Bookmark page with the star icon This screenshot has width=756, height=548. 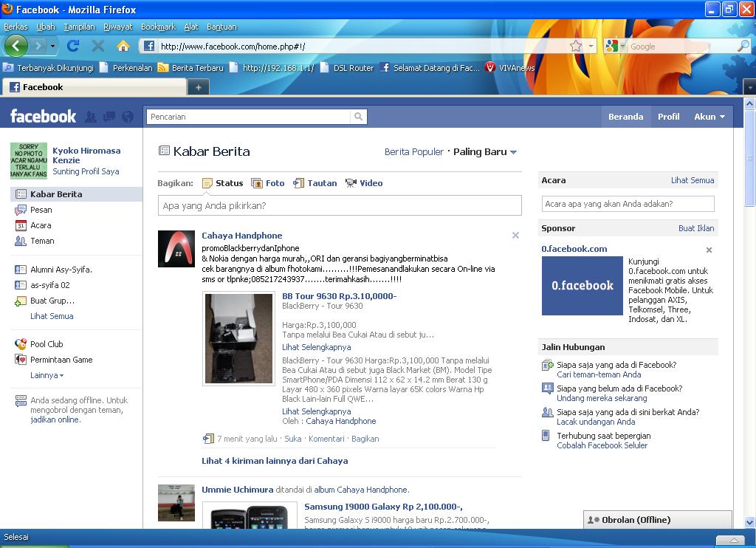pyautogui.click(x=576, y=47)
